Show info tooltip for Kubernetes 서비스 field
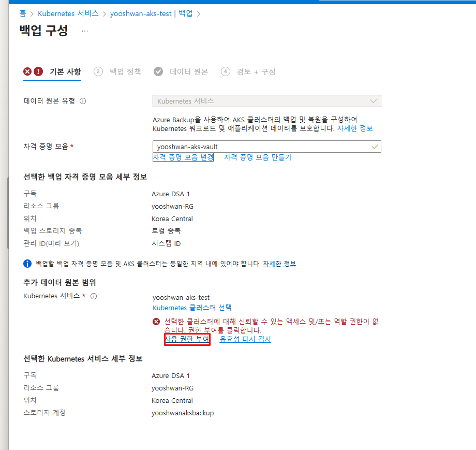Image resolution: width=476 pixels, height=450 pixels. [94, 296]
